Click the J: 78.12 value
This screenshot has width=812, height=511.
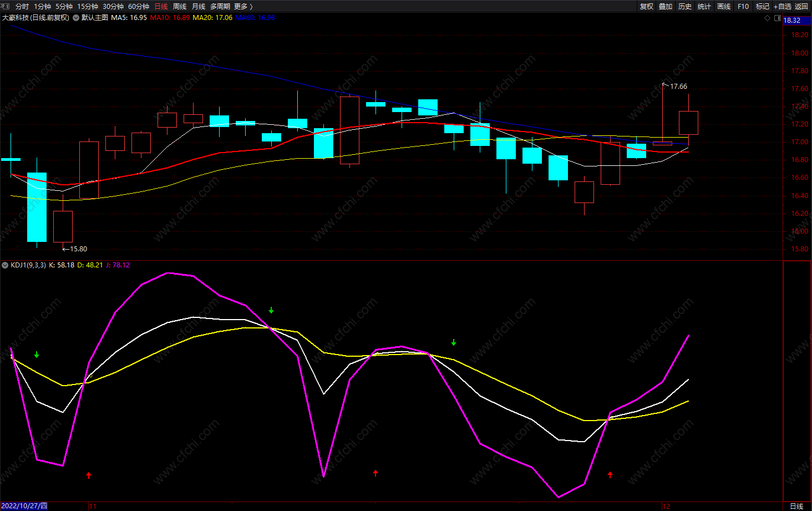pos(118,265)
